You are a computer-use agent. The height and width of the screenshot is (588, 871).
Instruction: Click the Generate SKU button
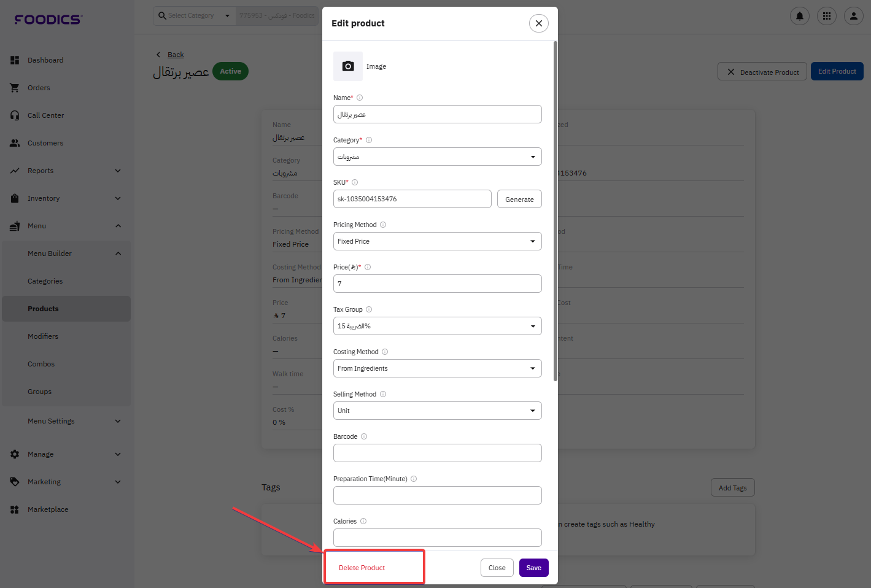tap(519, 199)
